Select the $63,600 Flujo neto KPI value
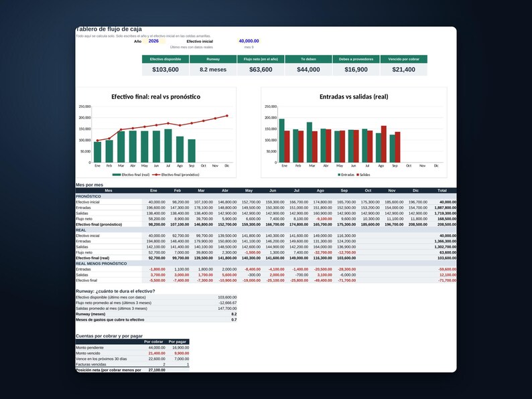 (261, 70)
